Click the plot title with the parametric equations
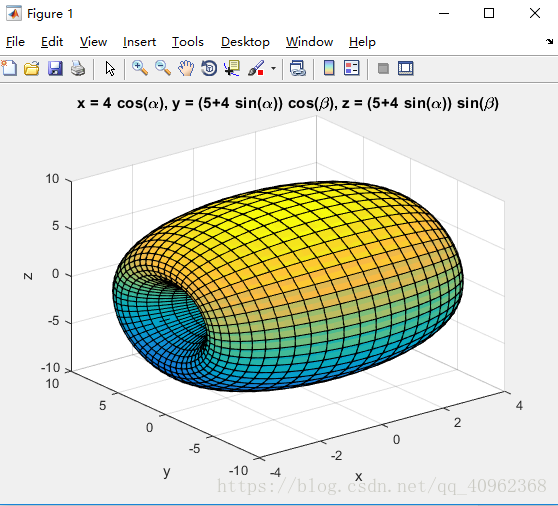 (288, 104)
